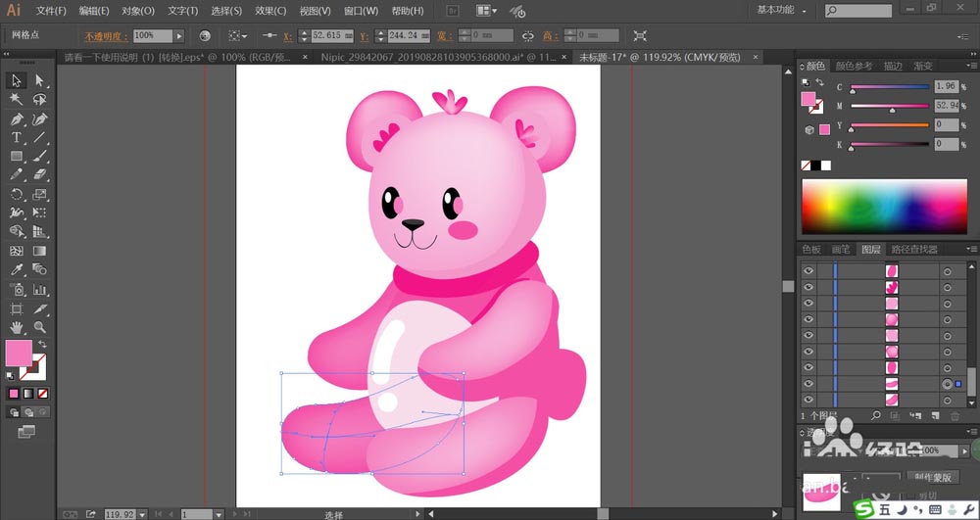
Task: Click the 制作蒙版 button
Action: coord(933,477)
